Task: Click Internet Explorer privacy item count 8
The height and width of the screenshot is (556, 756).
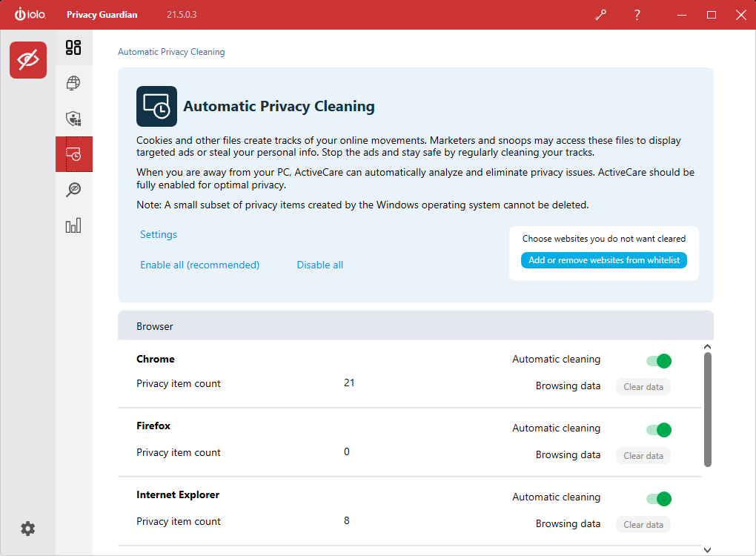Action: pos(347,521)
